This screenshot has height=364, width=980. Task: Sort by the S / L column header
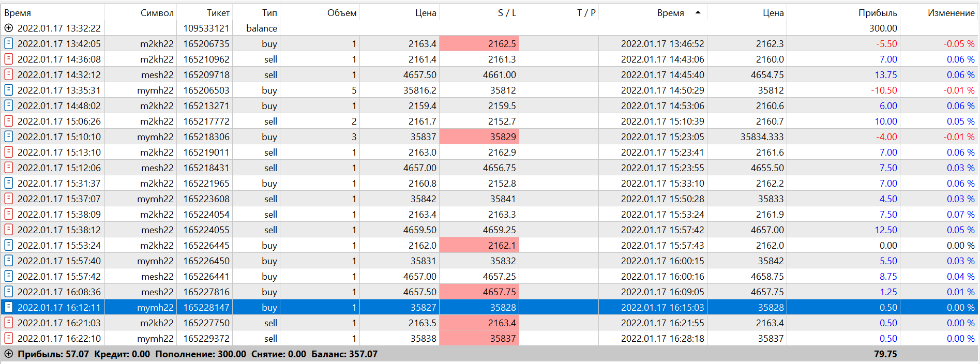coord(479,13)
